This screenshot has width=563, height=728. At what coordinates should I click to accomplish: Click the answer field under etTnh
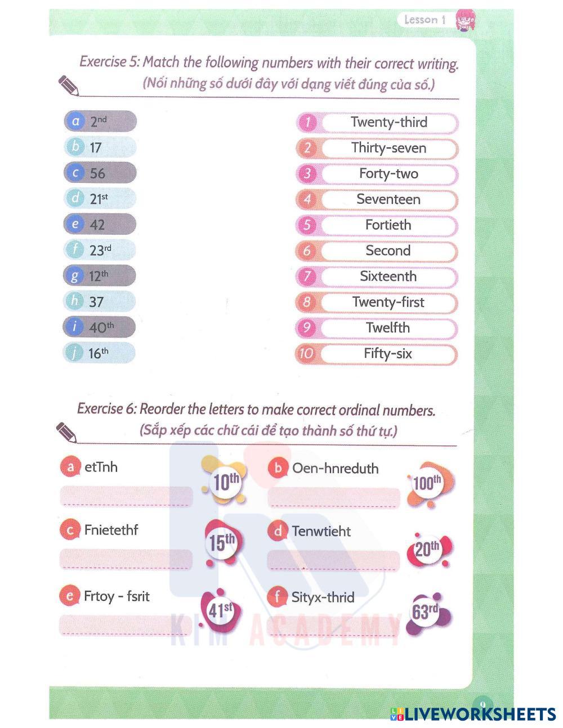126,496
